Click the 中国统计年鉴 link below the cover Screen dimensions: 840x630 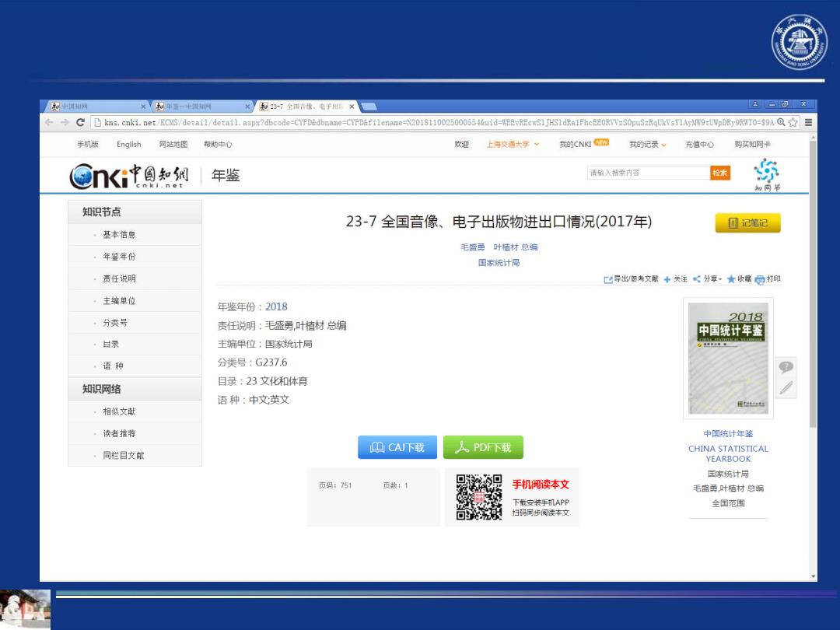click(728, 433)
